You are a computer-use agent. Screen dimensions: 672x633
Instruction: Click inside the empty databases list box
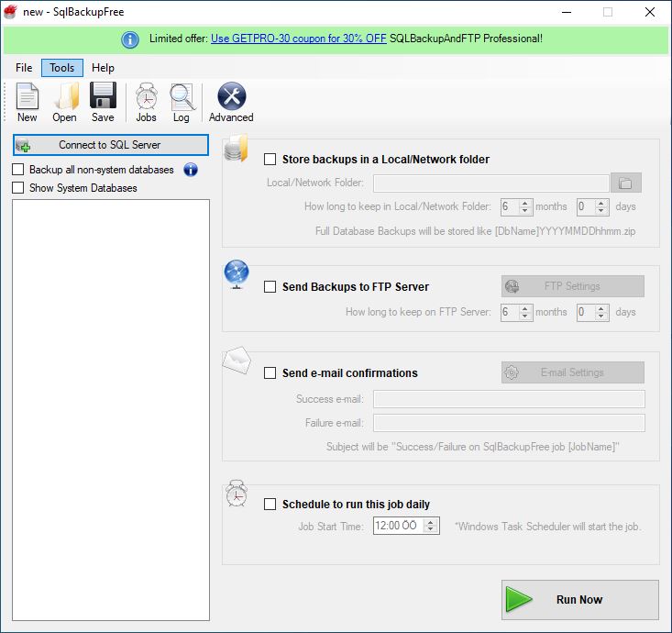pyautogui.click(x=111, y=410)
